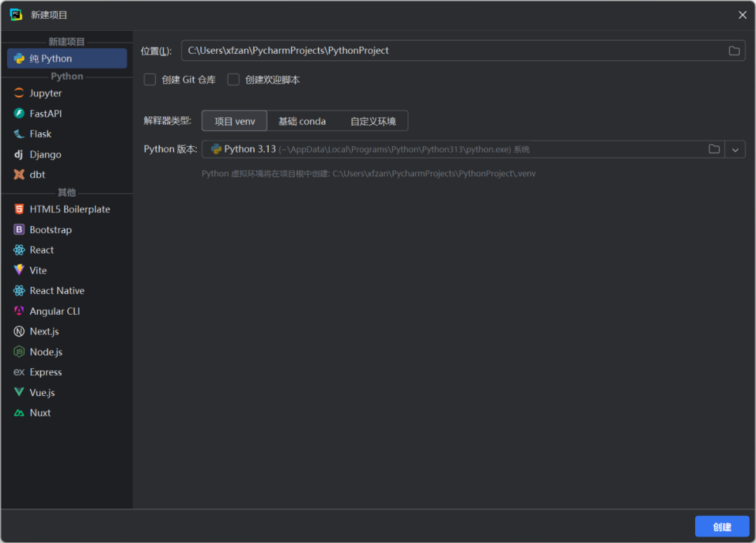Choose the React project icon

pos(20,250)
